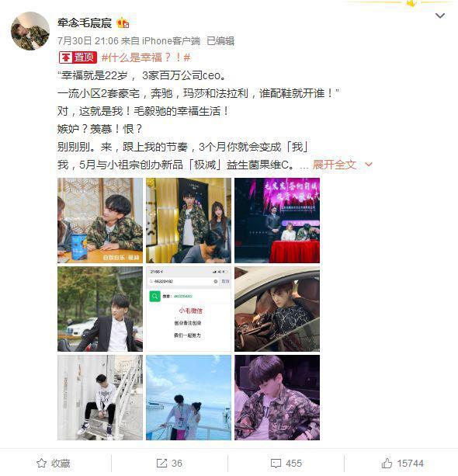Open the couple by the sea photo
Screen dimensions: 458x476
click(x=189, y=398)
